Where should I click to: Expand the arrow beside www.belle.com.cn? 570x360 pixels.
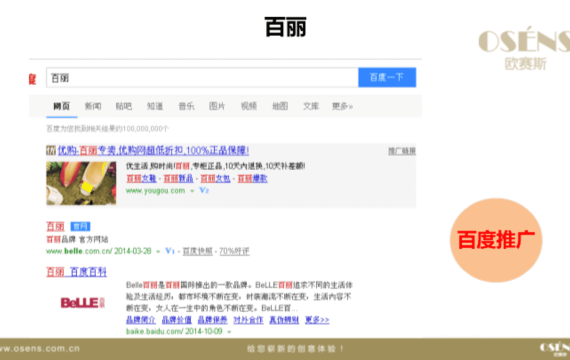[x=158, y=251]
